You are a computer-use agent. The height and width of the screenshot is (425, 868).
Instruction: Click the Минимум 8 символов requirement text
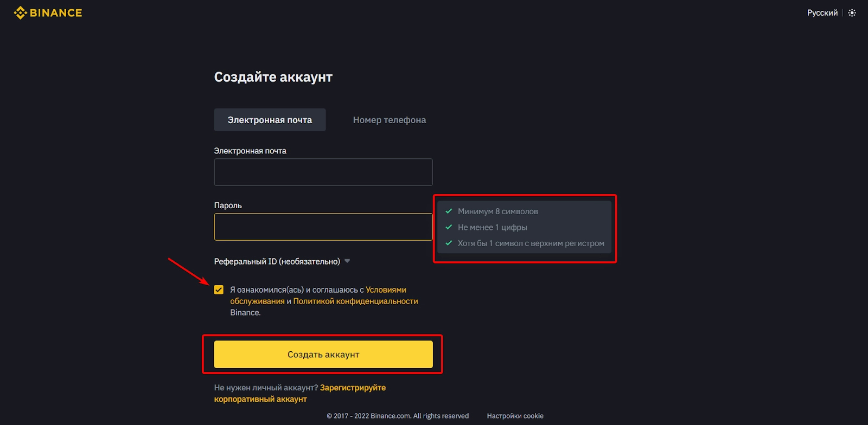click(x=498, y=211)
